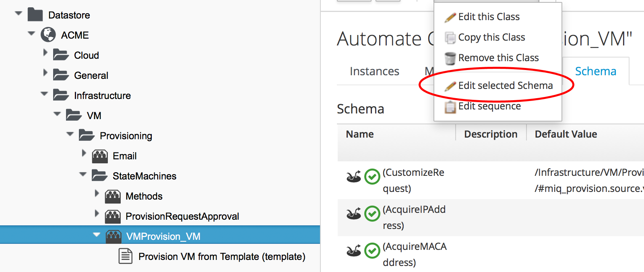Image resolution: width=644 pixels, height=272 pixels.
Task: Select the StateMachines tree node
Action: tap(144, 176)
